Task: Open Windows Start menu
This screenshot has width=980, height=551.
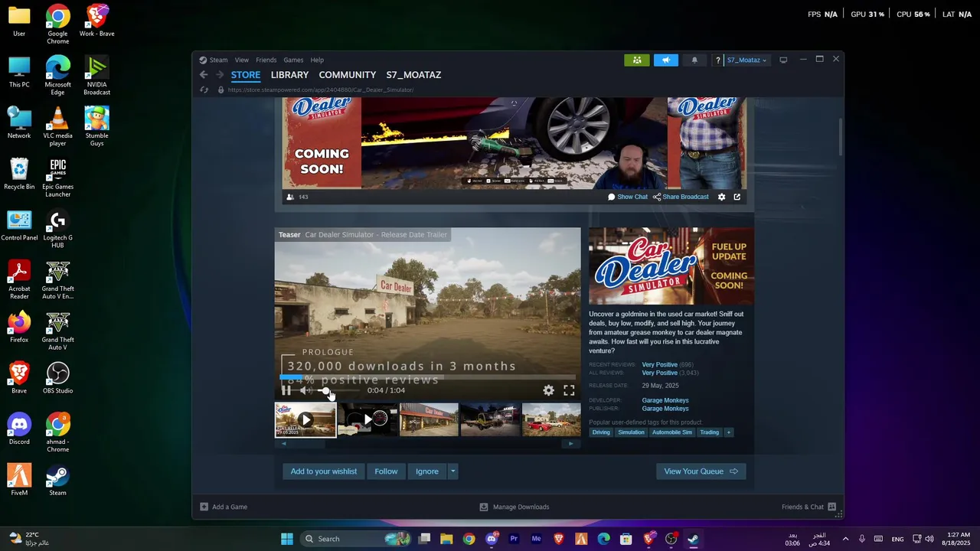Action: 287,539
